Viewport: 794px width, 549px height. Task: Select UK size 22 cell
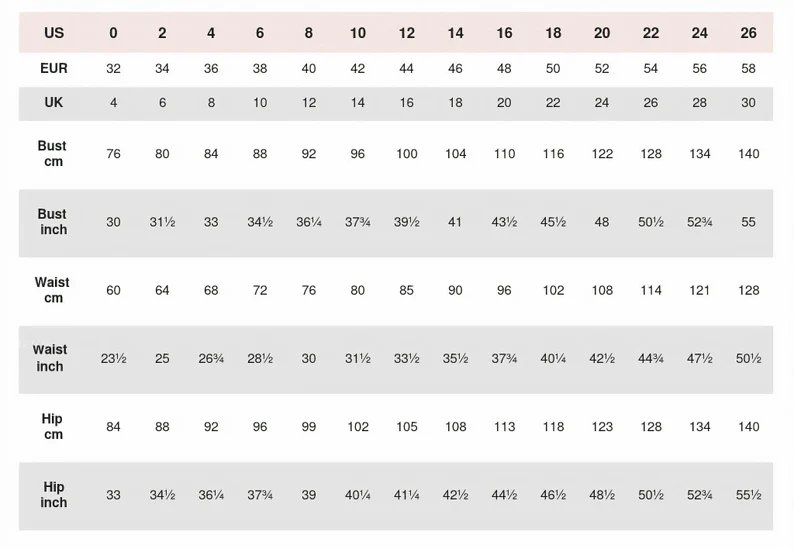pyautogui.click(x=553, y=103)
